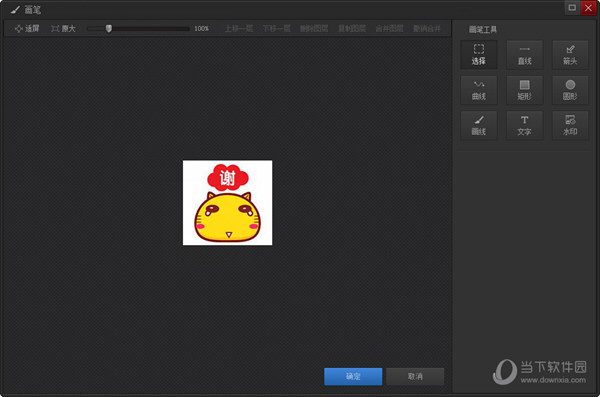Select the 选择 marquee selection tool
Viewport: 600px width, 397px height.
coord(479,55)
